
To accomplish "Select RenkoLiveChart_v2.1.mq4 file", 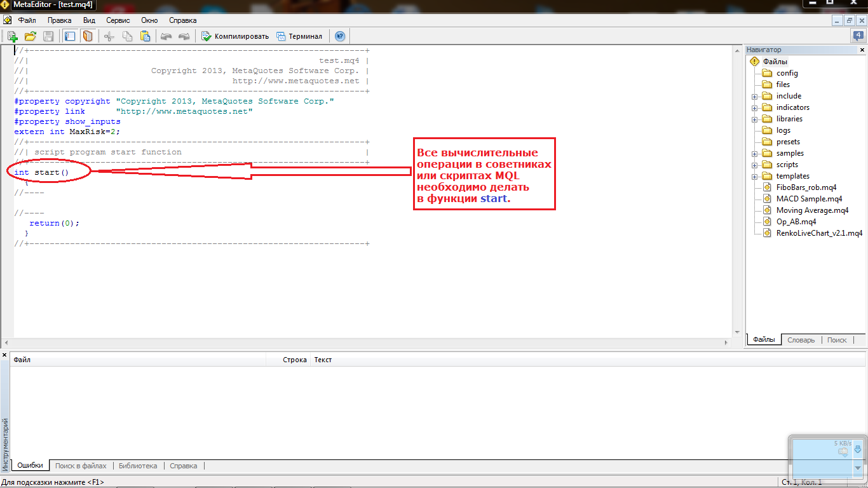I will [x=819, y=233].
